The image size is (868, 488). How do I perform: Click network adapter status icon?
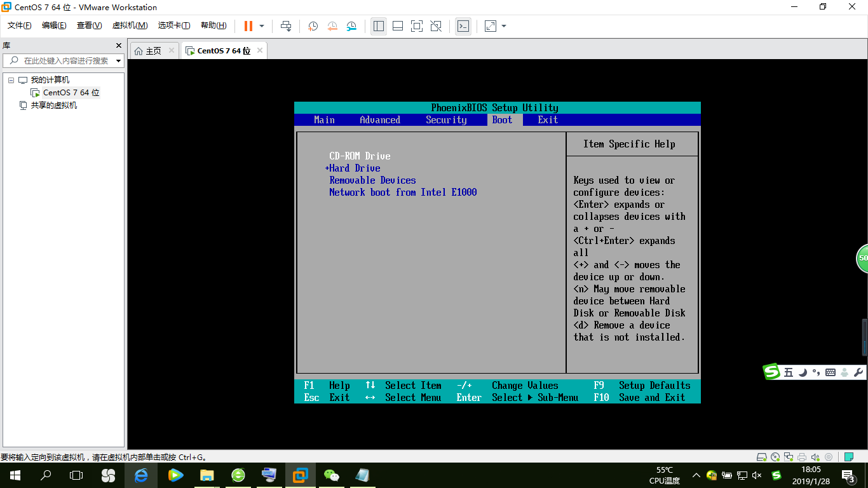tap(789, 457)
